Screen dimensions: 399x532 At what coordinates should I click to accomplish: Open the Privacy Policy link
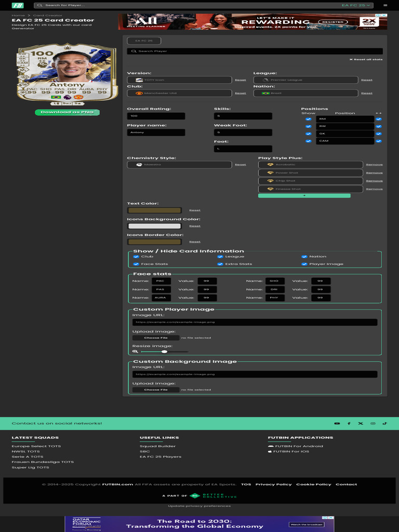tap(273, 485)
